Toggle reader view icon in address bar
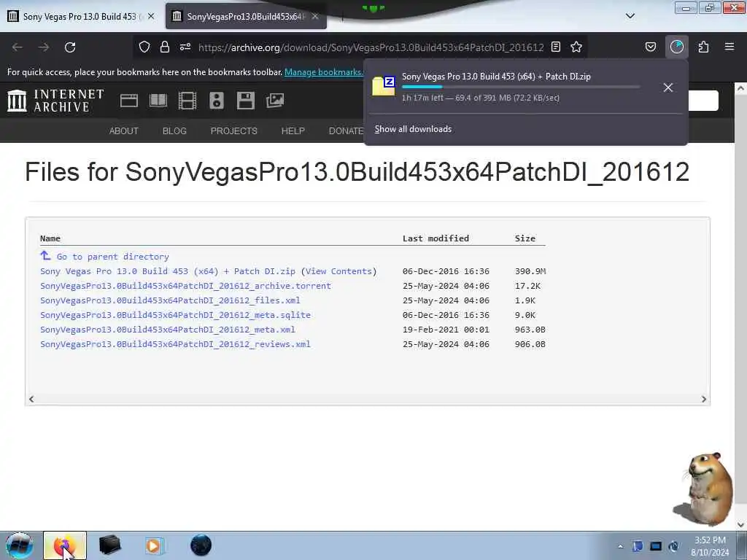Screen dimensions: 747x560 click(555, 47)
